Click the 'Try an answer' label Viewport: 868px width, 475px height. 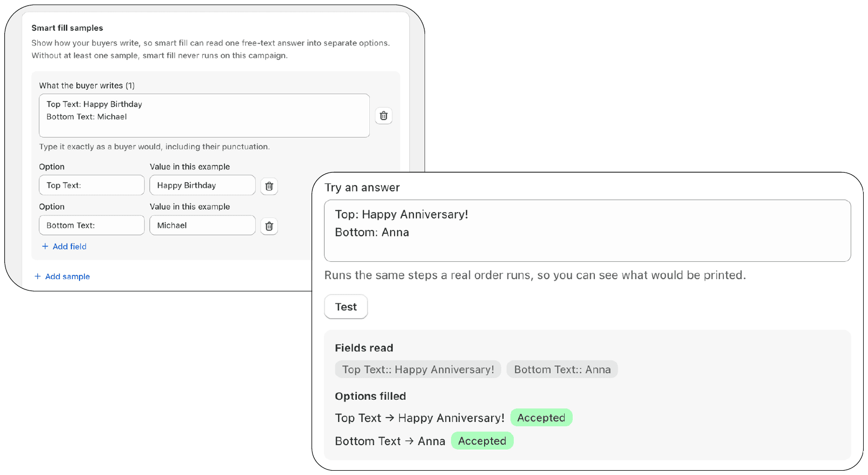362,188
